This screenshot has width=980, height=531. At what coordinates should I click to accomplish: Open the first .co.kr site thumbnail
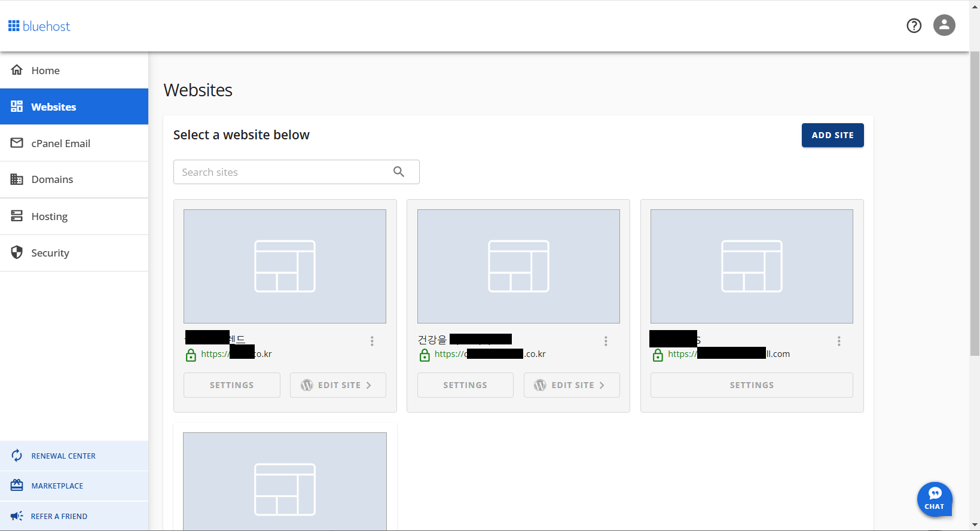click(285, 266)
